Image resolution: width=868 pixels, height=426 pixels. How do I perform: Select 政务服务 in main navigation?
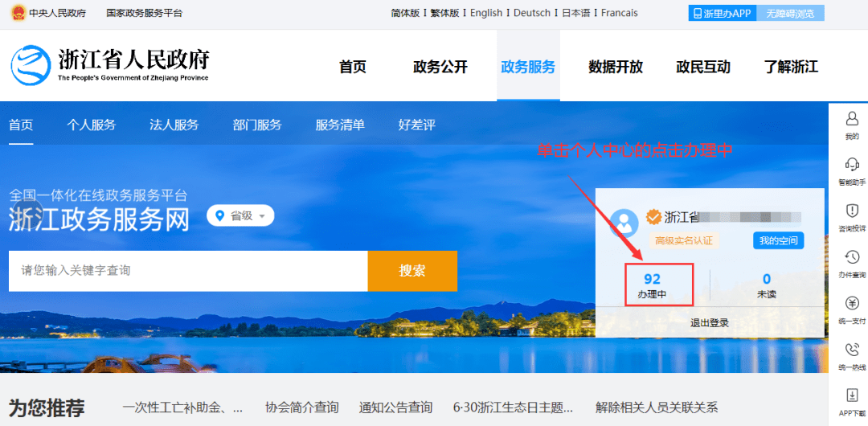tap(528, 67)
